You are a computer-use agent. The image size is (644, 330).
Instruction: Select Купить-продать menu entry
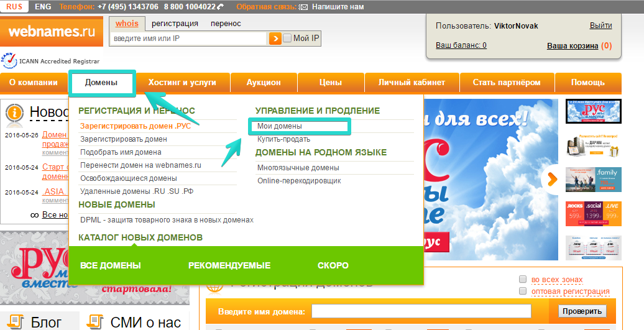(284, 139)
